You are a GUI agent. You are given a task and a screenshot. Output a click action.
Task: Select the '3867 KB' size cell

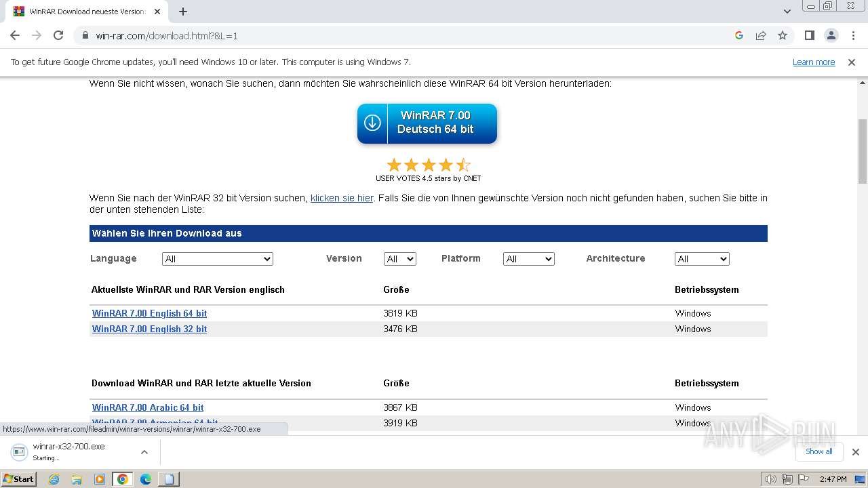click(x=400, y=407)
